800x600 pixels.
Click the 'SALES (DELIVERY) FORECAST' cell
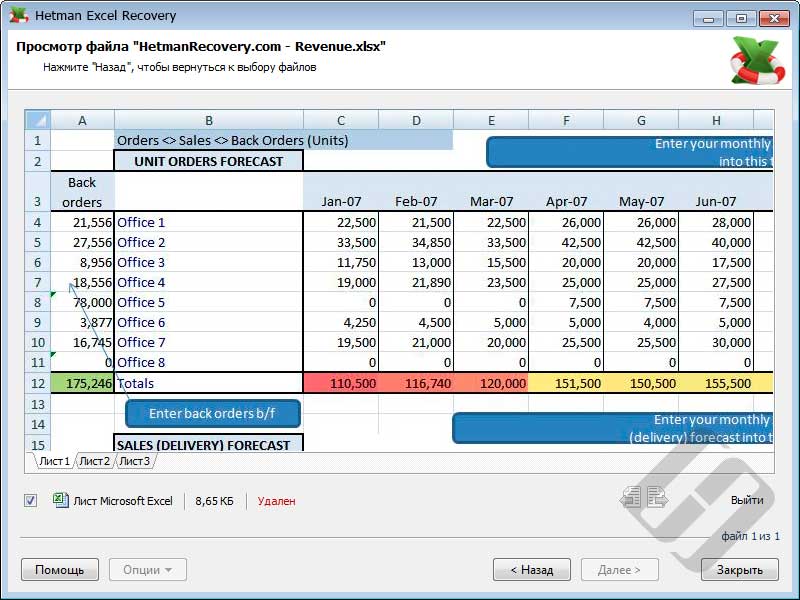[x=209, y=444]
